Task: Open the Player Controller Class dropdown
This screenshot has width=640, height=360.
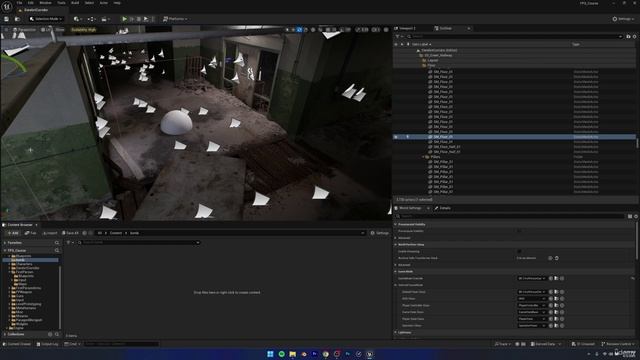Action: tap(532, 305)
